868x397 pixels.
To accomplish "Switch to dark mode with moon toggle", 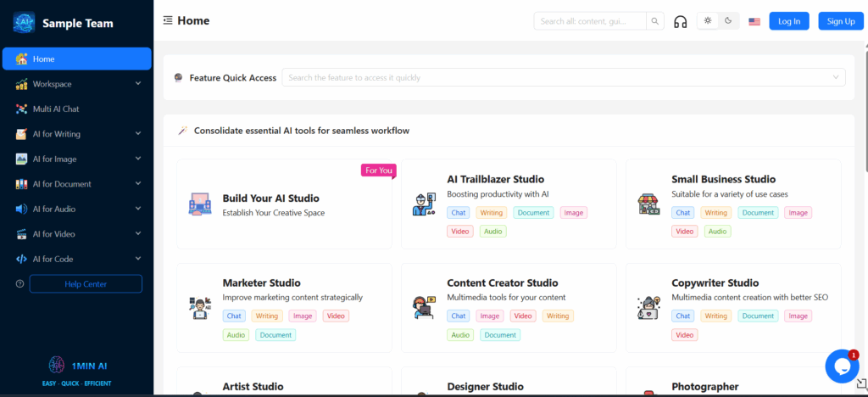I will (728, 21).
